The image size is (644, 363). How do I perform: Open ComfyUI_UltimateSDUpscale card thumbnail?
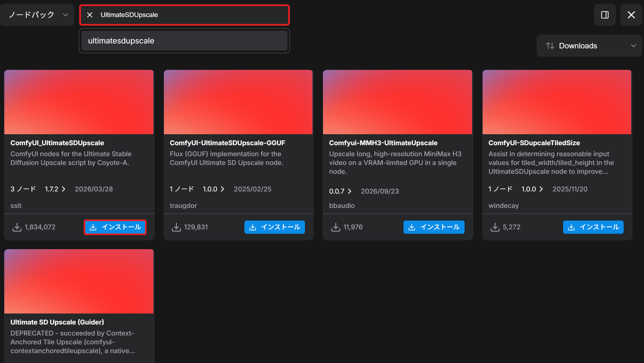coord(79,102)
